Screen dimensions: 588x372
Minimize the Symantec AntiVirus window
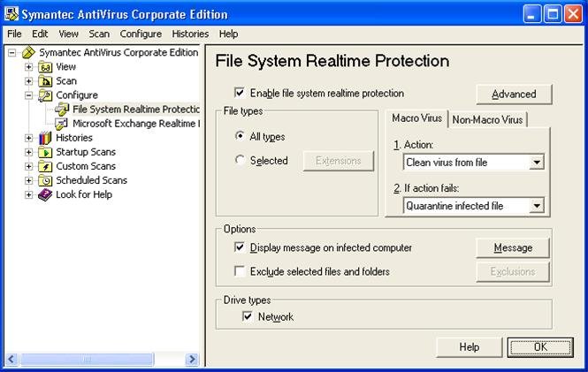(531, 14)
